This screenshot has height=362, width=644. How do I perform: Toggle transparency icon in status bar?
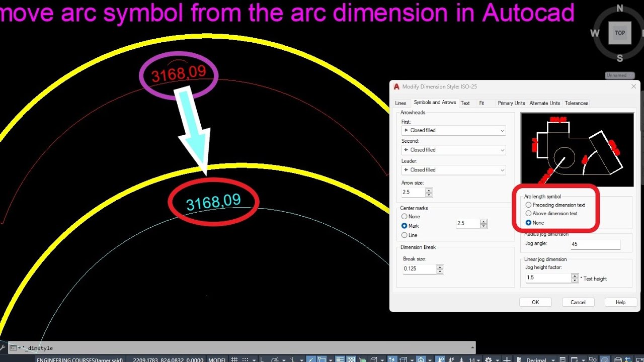coord(351,359)
